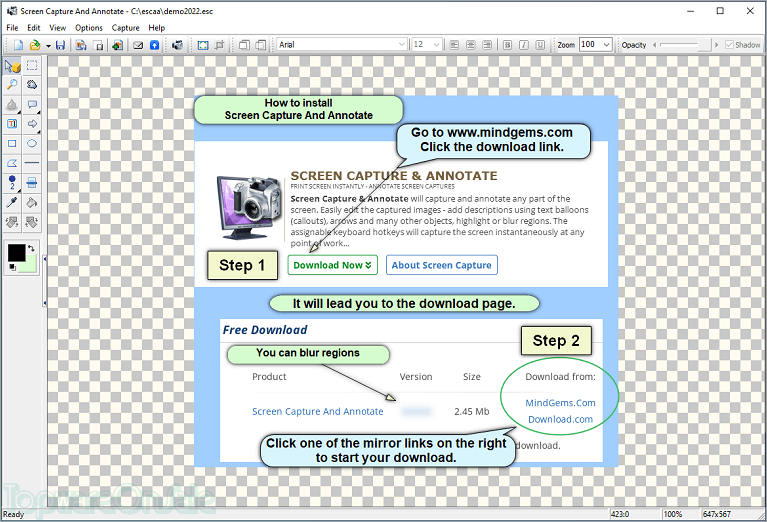Set text alignment to right
This screenshot has height=522, width=767.
click(x=487, y=45)
